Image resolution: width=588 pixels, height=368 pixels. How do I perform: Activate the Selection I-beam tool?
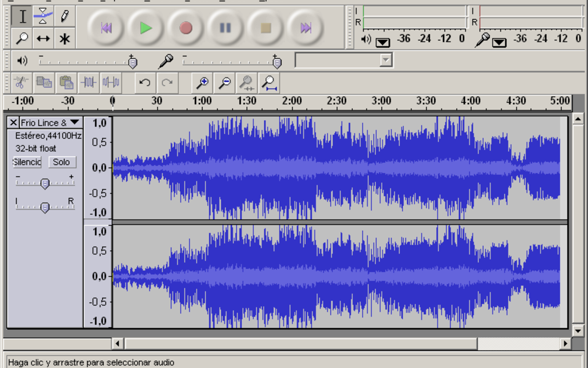click(22, 16)
